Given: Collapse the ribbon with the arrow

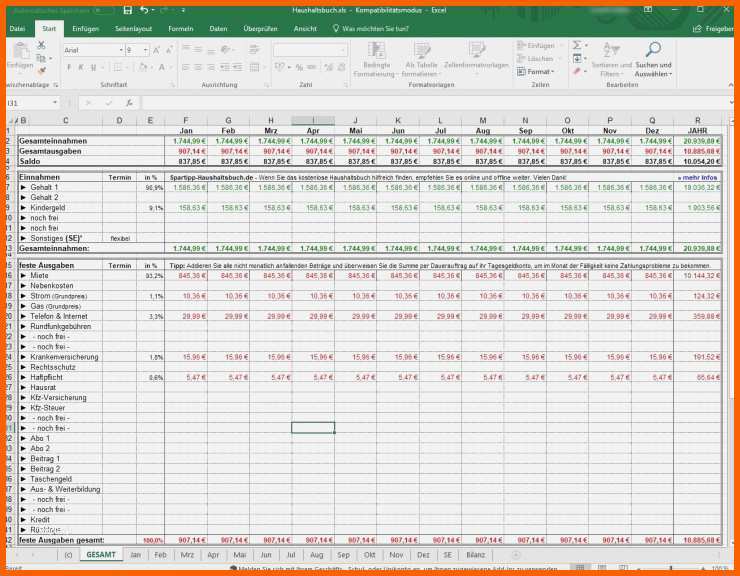Looking at the screenshot, I should tap(731, 85).
